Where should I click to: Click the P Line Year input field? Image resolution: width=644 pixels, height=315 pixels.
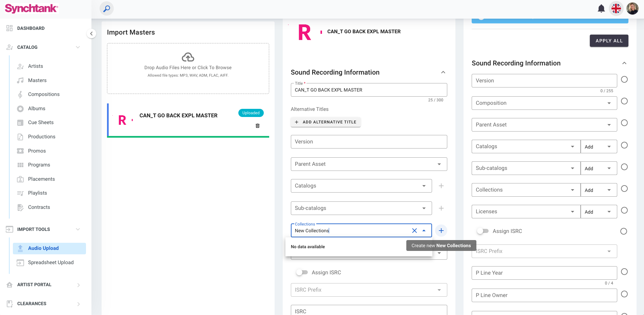(x=544, y=273)
